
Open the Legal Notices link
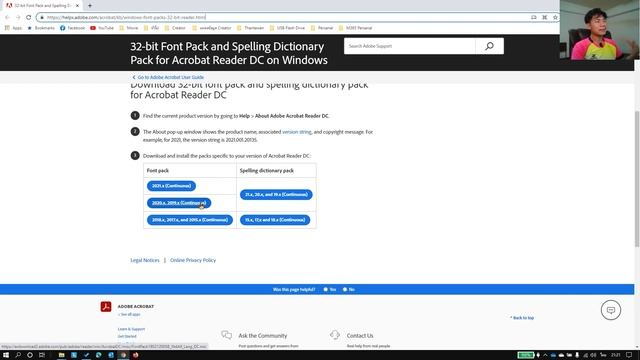(x=145, y=260)
